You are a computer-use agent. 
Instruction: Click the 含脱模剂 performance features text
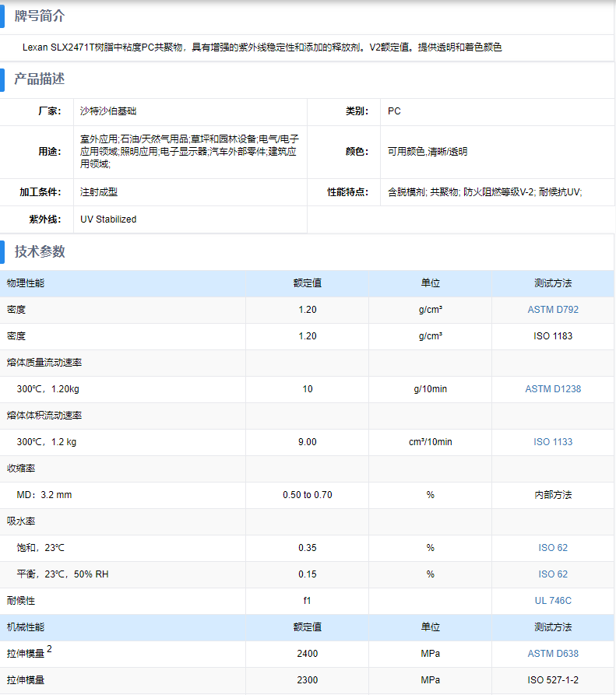[484, 192]
